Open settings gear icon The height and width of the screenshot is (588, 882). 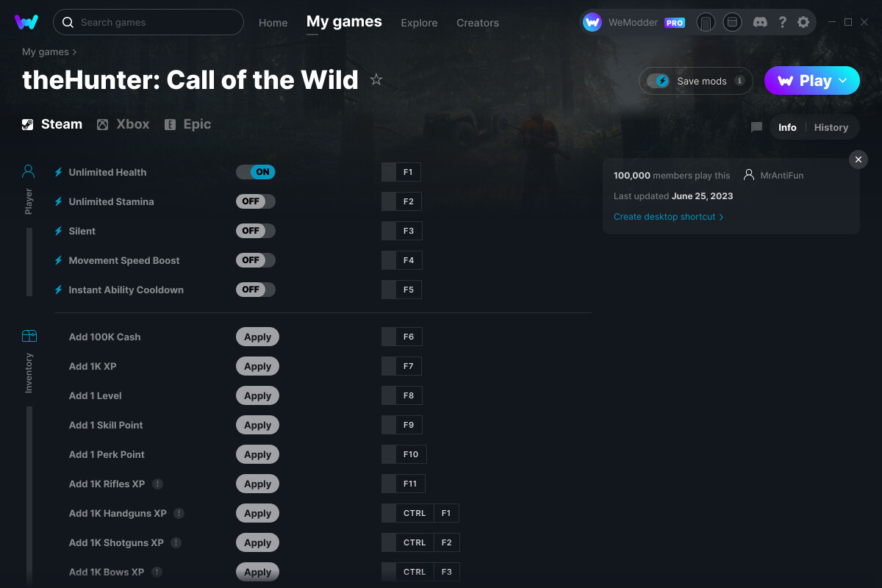point(803,22)
